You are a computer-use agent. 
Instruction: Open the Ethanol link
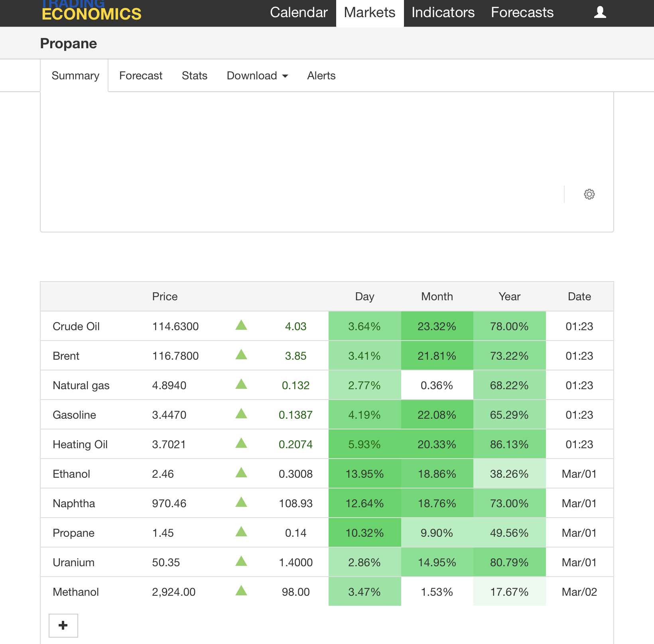point(71,474)
